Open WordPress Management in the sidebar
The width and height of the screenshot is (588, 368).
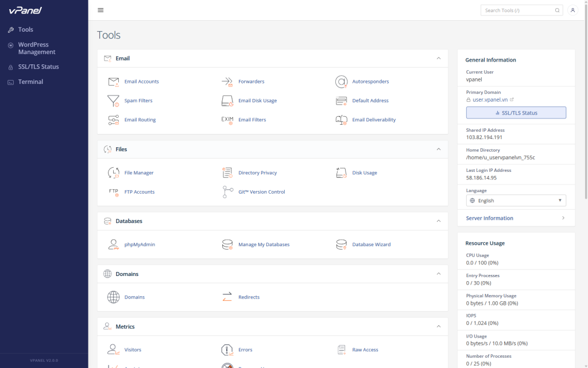pos(36,48)
